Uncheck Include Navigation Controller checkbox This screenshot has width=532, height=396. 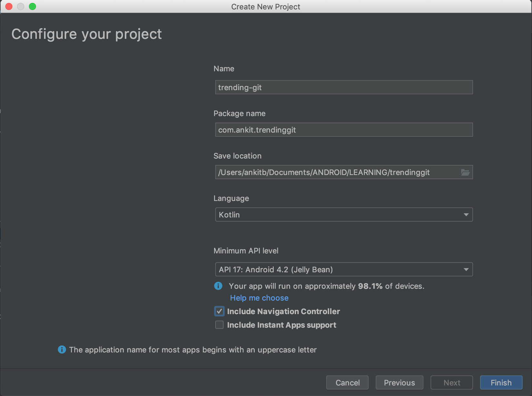point(219,312)
